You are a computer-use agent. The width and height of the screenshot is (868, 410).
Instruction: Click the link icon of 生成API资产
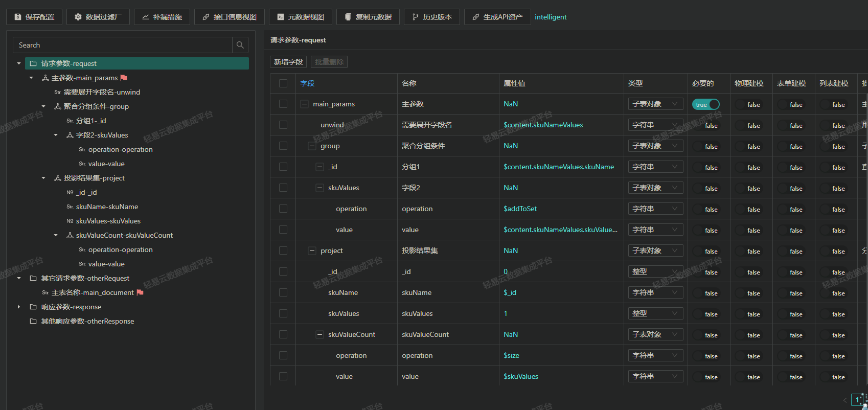(x=476, y=17)
